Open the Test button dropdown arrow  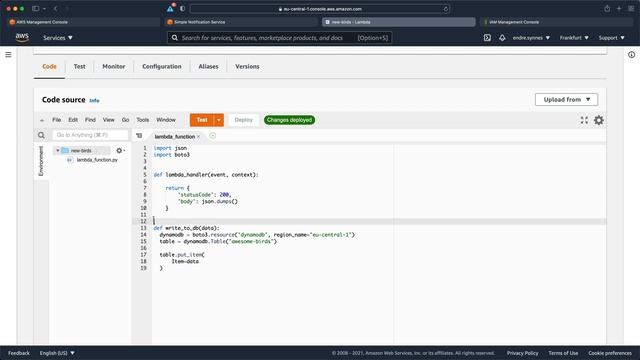pyautogui.click(x=219, y=120)
